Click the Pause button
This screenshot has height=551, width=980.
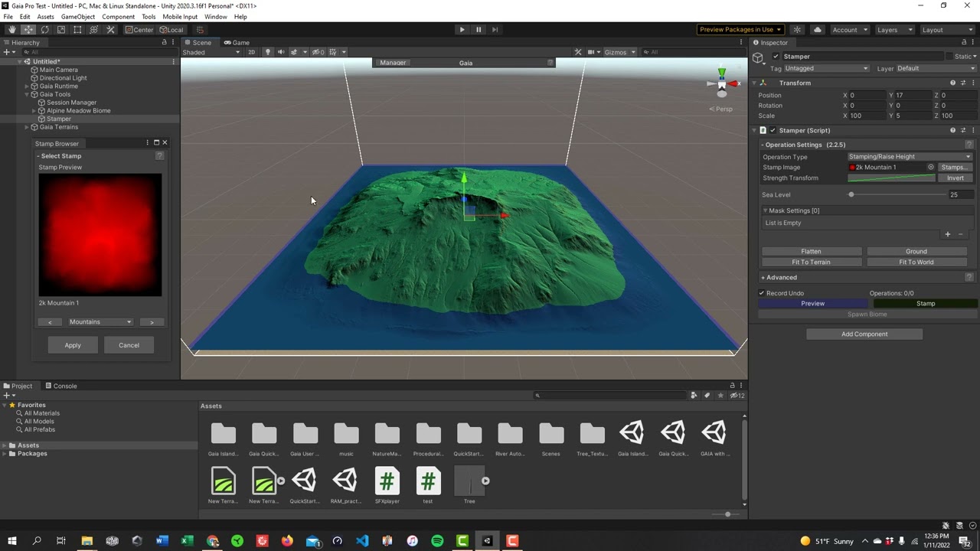tap(479, 30)
